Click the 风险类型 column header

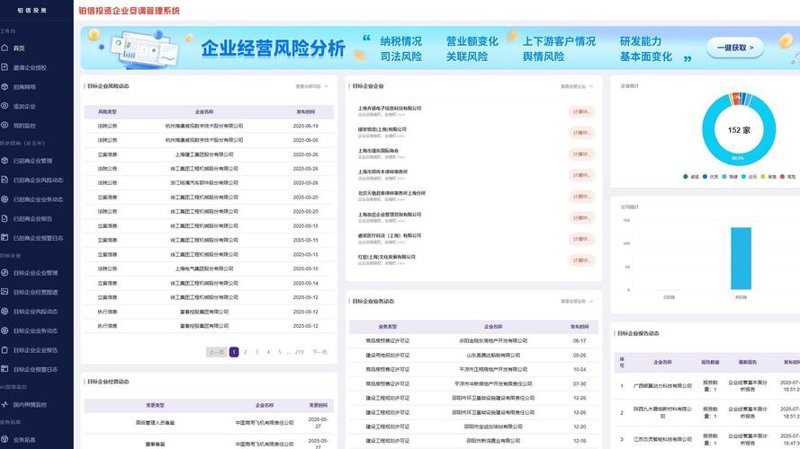coord(107,111)
